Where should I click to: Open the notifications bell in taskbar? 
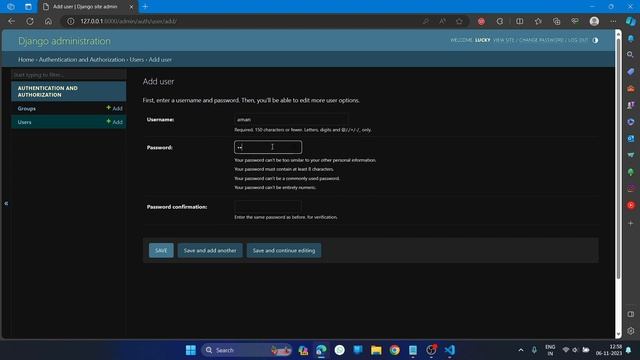pos(629,350)
